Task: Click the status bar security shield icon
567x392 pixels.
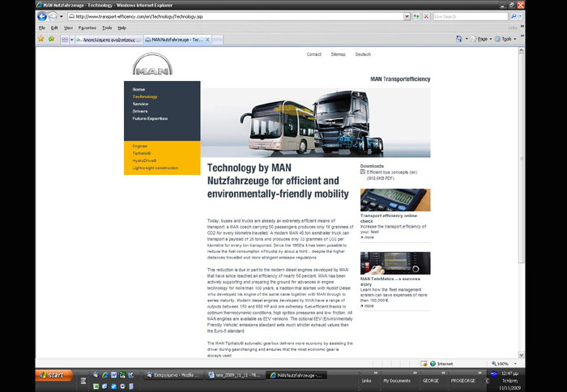Action: pyautogui.click(x=424, y=364)
